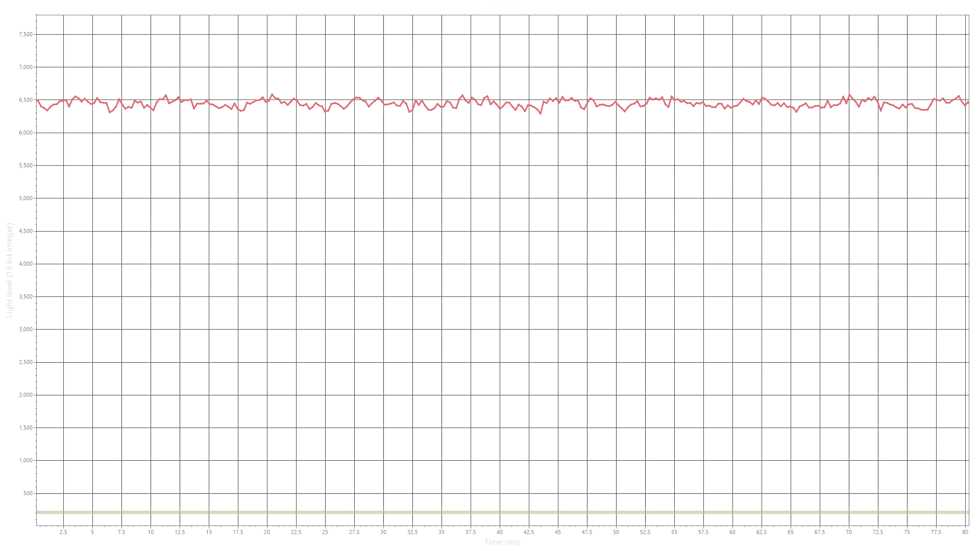Click the tallest red peak on the right

click(850, 94)
